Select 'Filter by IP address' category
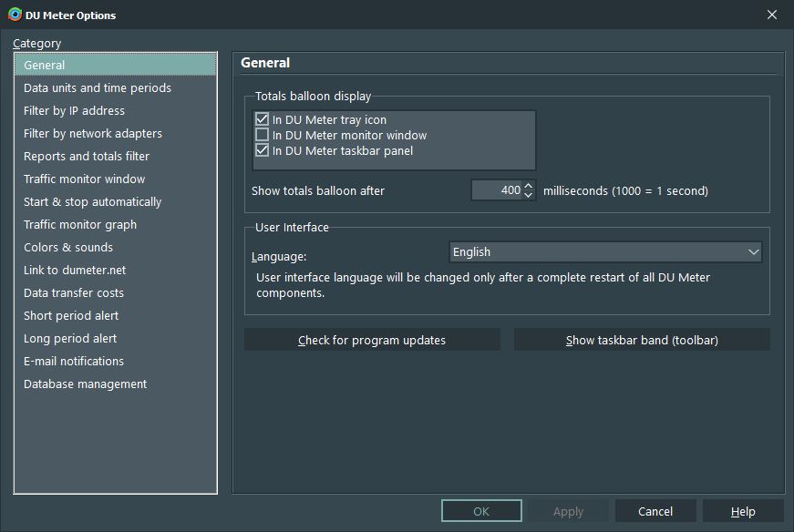Viewport: 794px width, 532px height. [116, 111]
